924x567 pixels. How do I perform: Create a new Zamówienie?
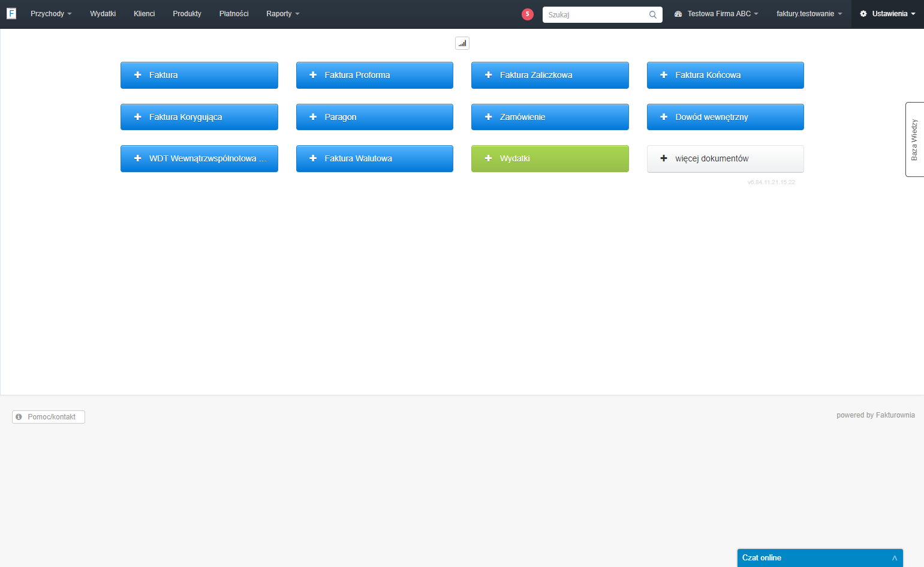coord(550,117)
